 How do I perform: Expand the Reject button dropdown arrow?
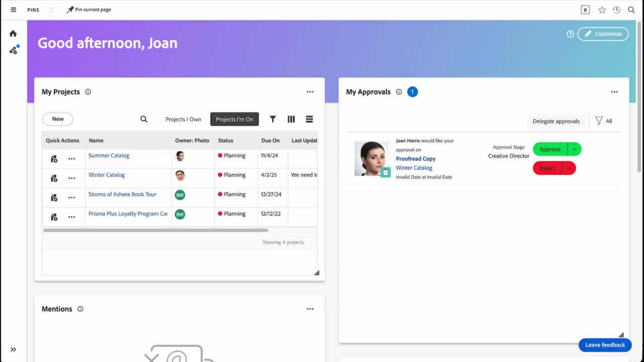tap(569, 168)
